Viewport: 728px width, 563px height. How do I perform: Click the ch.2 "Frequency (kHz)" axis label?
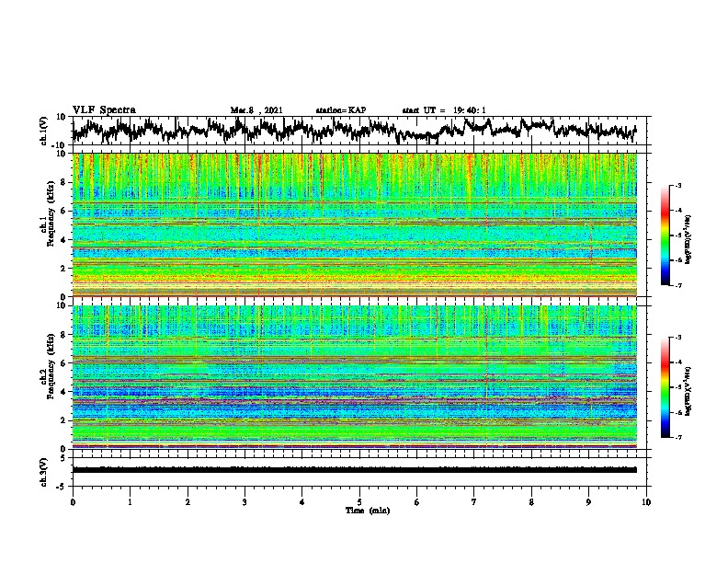pyautogui.click(x=51, y=366)
